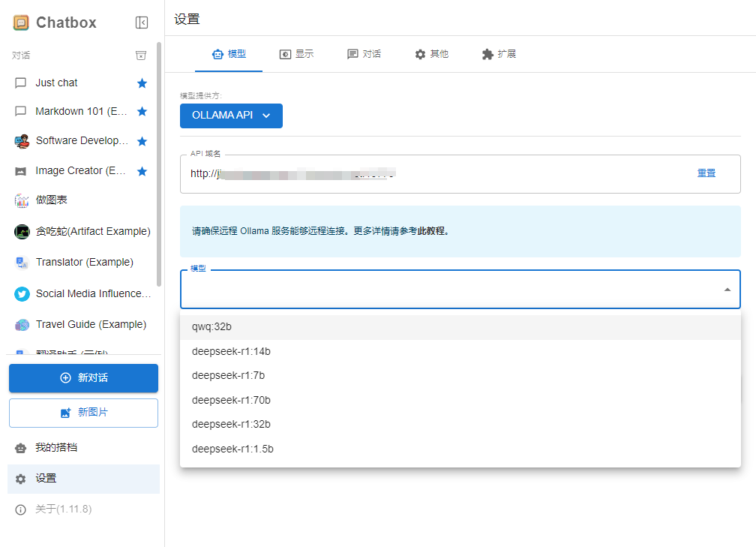Click Just chat speech bubble icon

21,83
